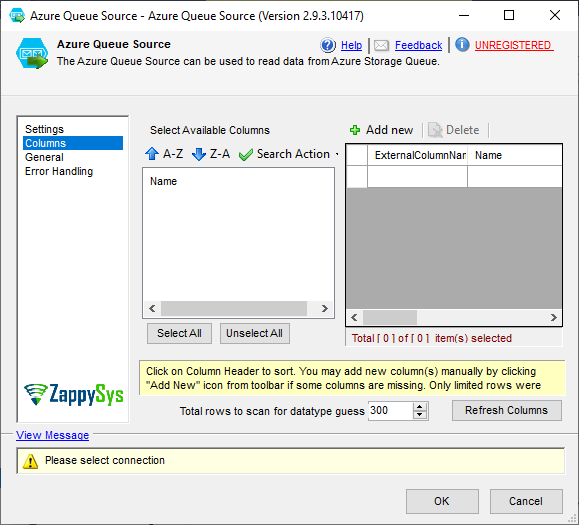Sort columns Z-A with down arrow
The width and height of the screenshot is (579, 525).
click(199, 154)
